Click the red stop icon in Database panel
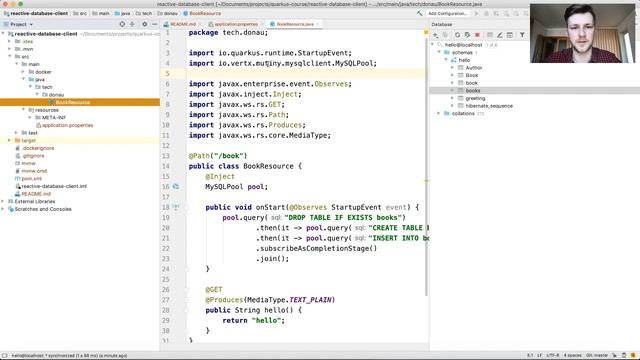640x360 pixels. pos(477,35)
